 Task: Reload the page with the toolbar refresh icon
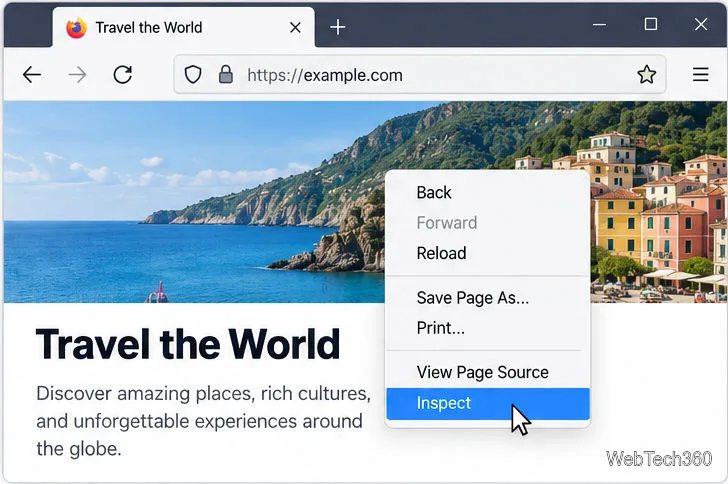pyautogui.click(x=123, y=75)
